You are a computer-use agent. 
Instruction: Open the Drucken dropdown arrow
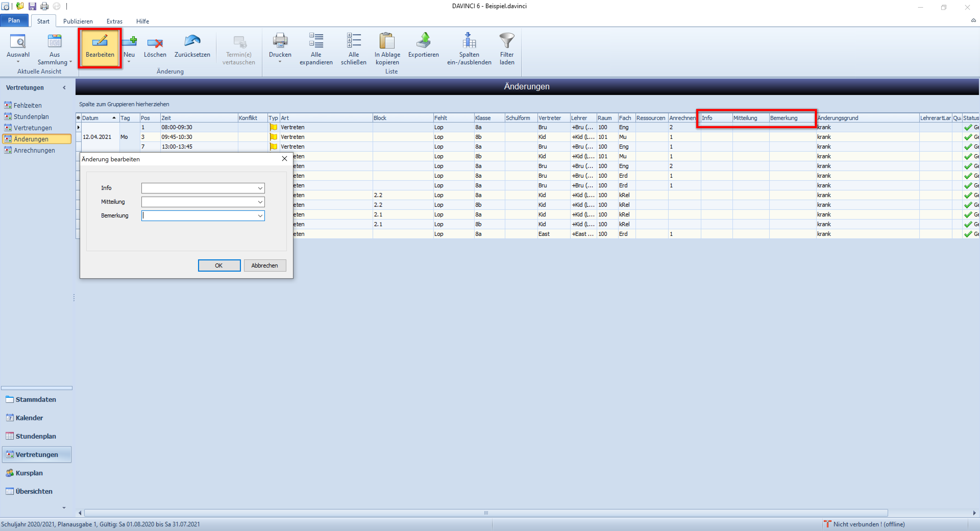pyautogui.click(x=280, y=62)
